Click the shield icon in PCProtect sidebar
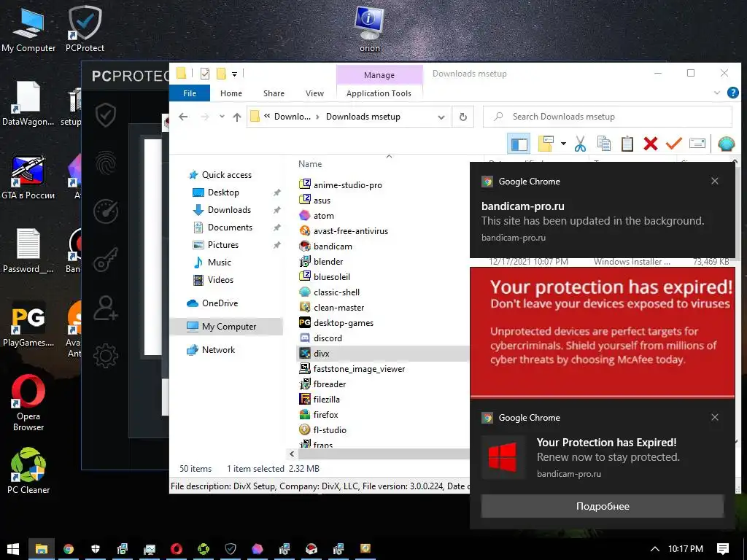Screen dimensions: 747x560 click(x=105, y=114)
